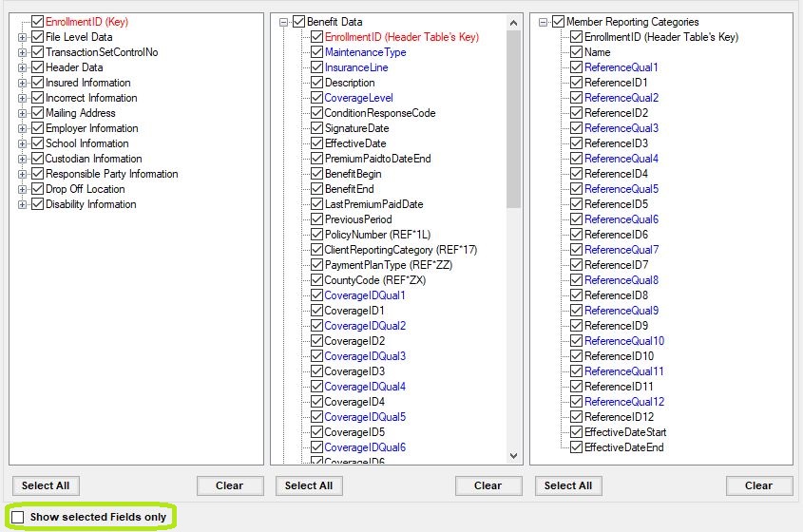Screen dimensions: 803x532
Task: Select PaymentPlanType (REF*ZZ) label
Action: (x=389, y=265)
